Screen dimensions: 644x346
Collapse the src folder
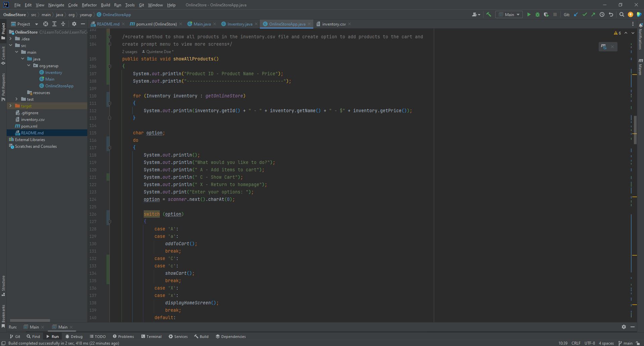pyautogui.click(x=10, y=45)
